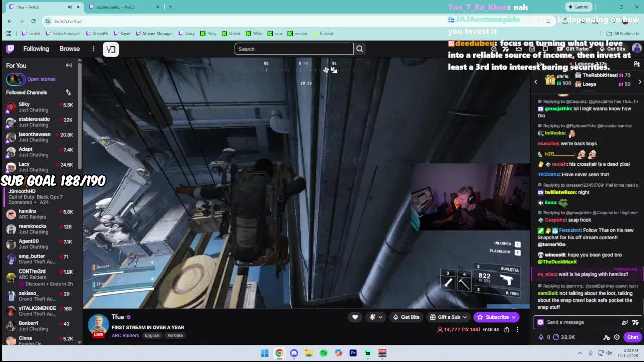Click the search magnifier button
The height and width of the screenshot is (362, 644).
point(360,49)
